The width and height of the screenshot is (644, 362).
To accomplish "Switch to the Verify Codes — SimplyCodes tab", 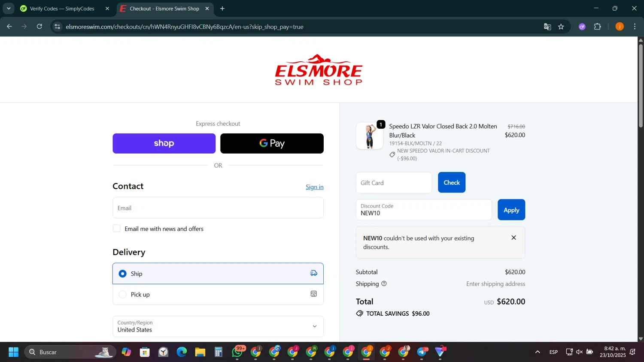I will point(62,9).
